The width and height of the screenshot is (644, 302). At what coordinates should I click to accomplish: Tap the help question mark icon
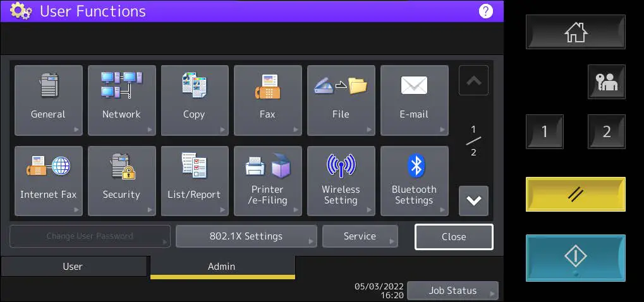point(485,11)
